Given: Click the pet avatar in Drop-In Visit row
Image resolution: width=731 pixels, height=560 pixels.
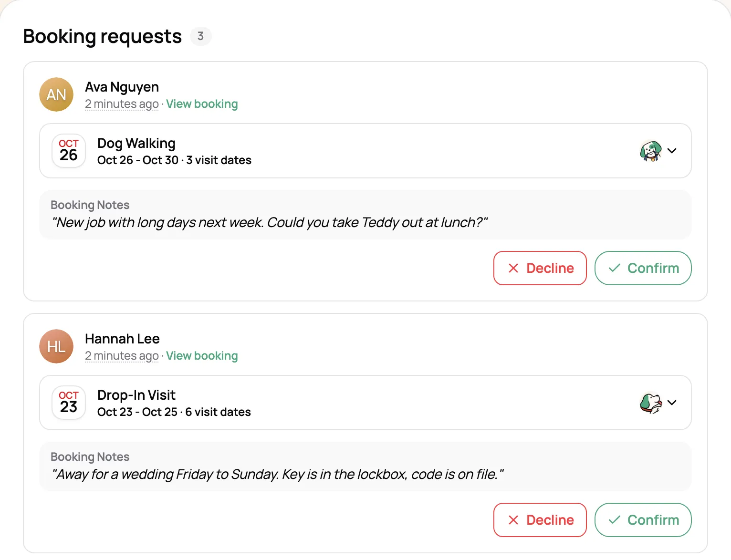Looking at the screenshot, I should pyautogui.click(x=651, y=403).
